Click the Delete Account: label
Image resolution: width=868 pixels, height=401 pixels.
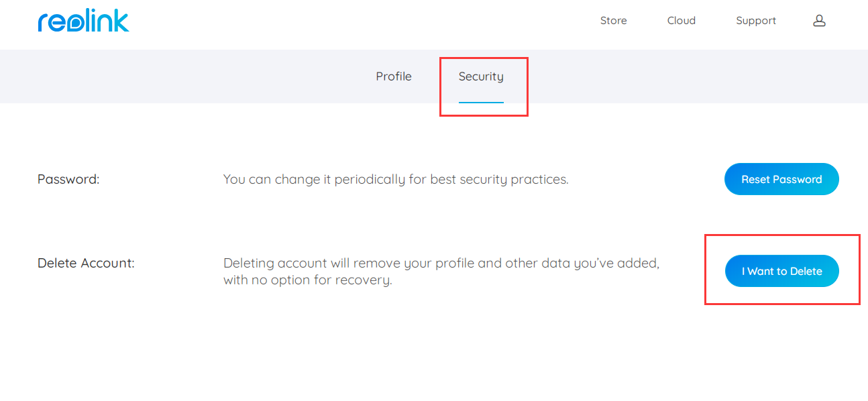pyautogui.click(x=86, y=263)
